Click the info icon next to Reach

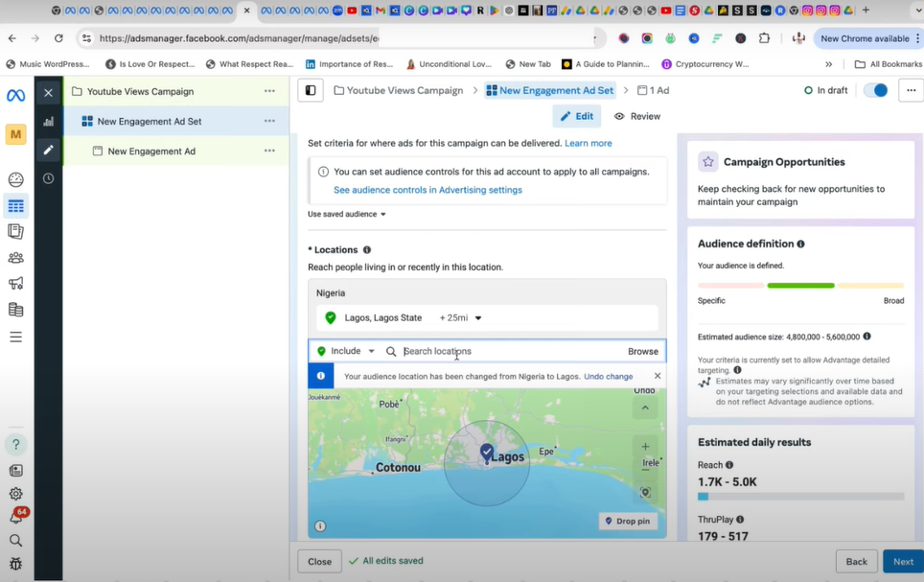(729, 465)
